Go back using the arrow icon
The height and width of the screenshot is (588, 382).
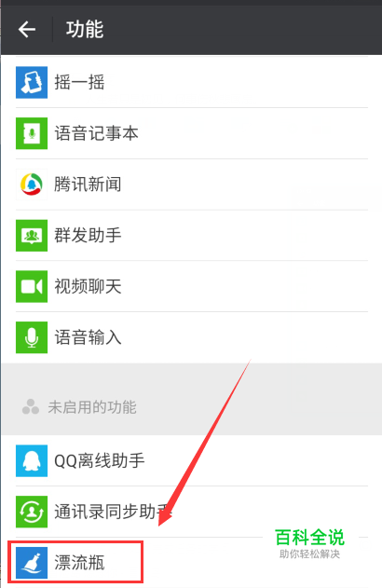pos(27,29)
